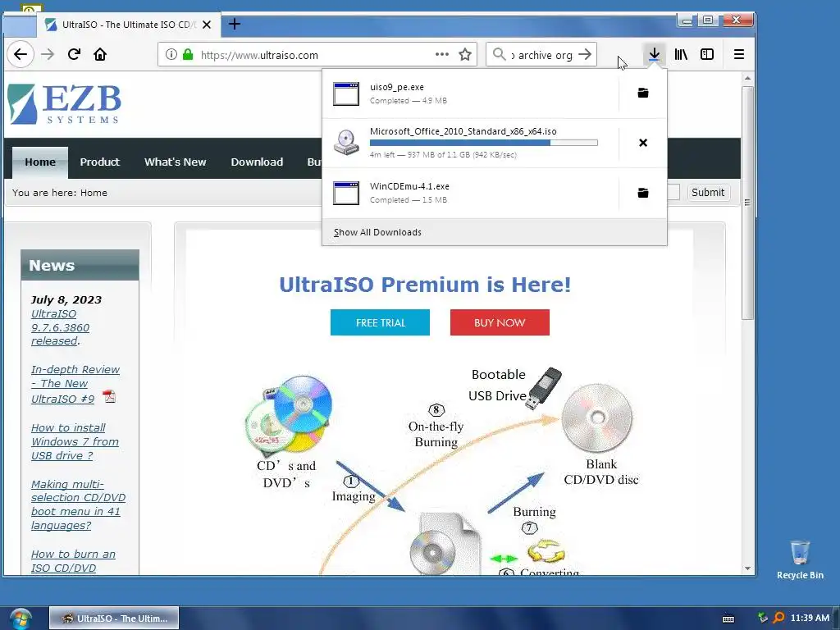
Task: Open the Product menu item
Action: (99, 162)
